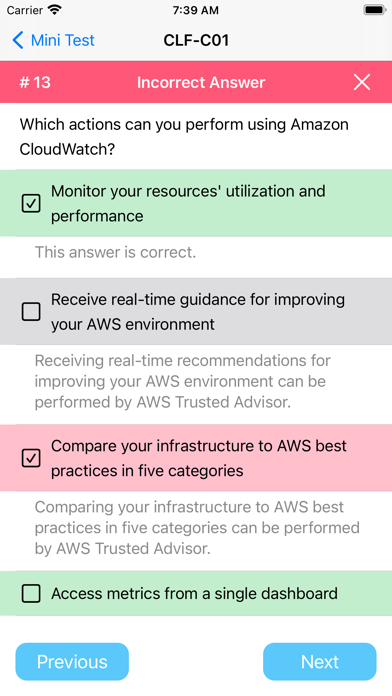Screen dimensions: 392x696
Task: Tap the This answer is correct explanation
Action: click(x=115, y=252)
